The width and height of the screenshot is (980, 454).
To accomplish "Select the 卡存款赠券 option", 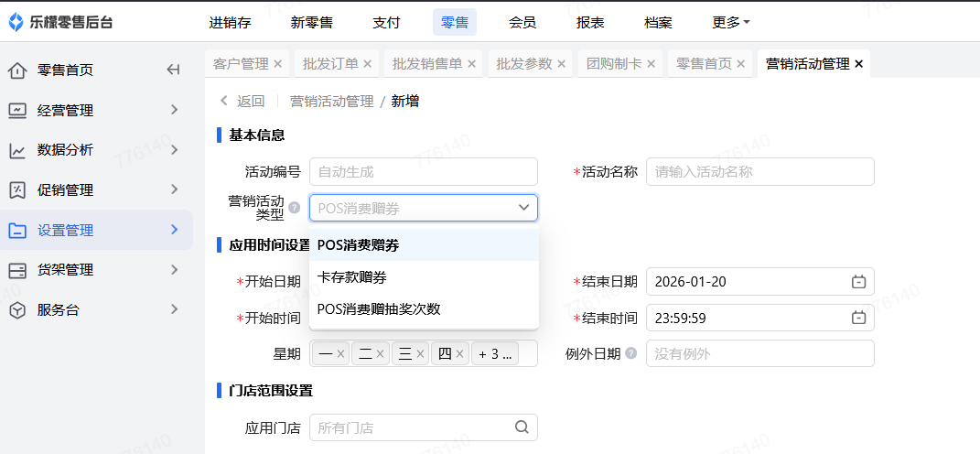I will point(424,277).
